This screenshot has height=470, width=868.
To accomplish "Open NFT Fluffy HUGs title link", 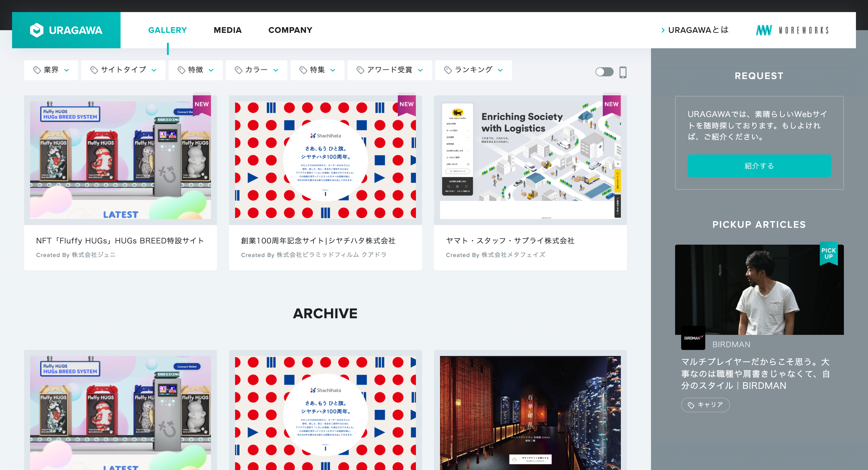I will pyautogui.click(x=120, y=241).
